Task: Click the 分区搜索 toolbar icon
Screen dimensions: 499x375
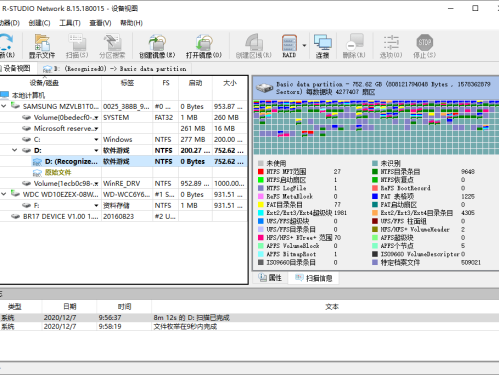Action: 112,46
